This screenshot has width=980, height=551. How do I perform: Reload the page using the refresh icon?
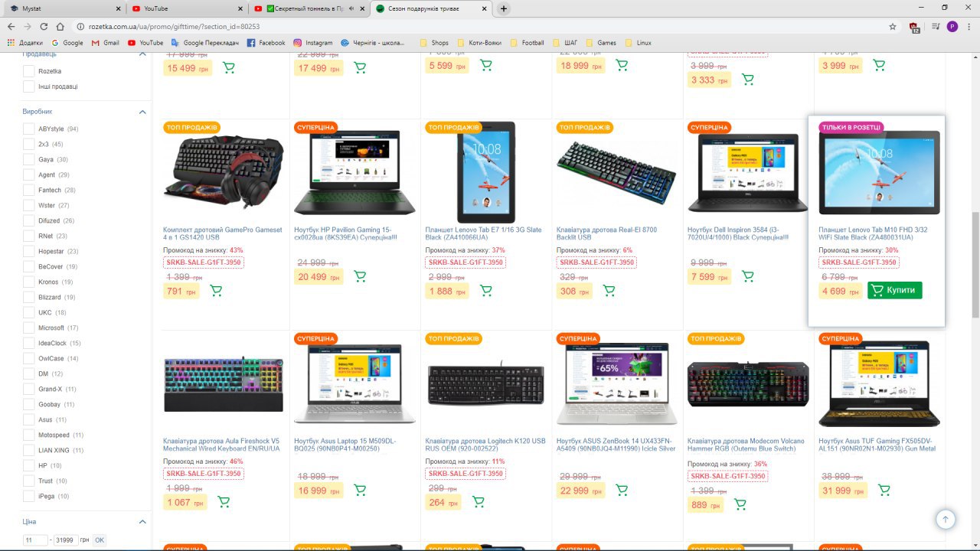[x=45, y=26]
